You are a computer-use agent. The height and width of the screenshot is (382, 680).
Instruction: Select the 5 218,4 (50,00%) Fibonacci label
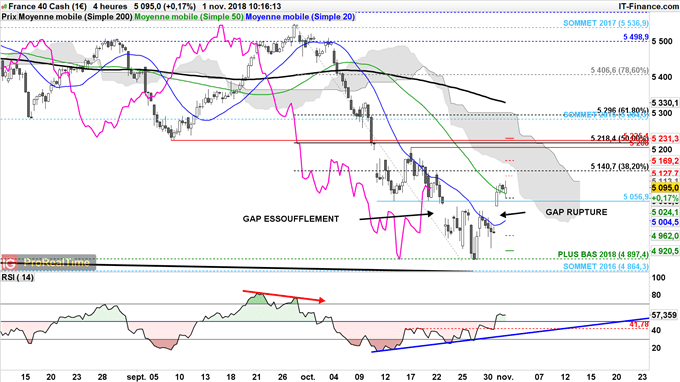pos(620,138)
